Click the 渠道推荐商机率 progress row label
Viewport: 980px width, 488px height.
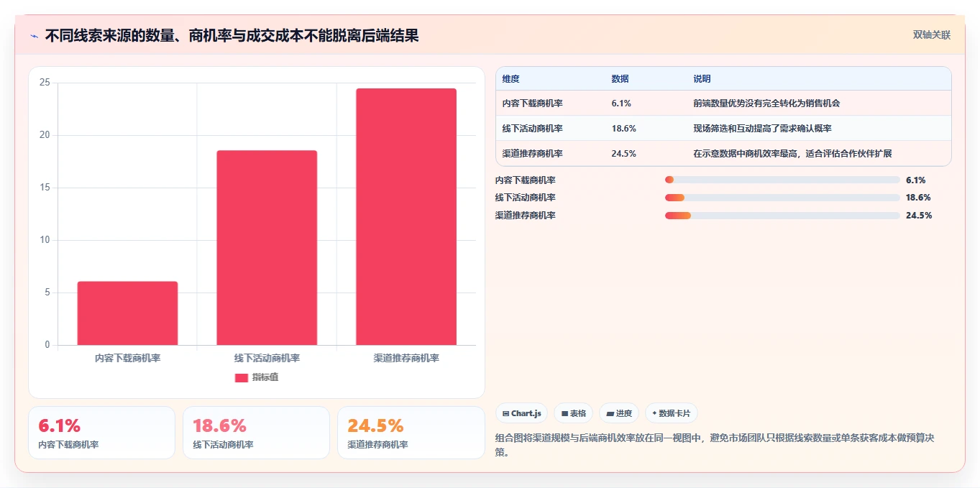(x=526, y=216)
